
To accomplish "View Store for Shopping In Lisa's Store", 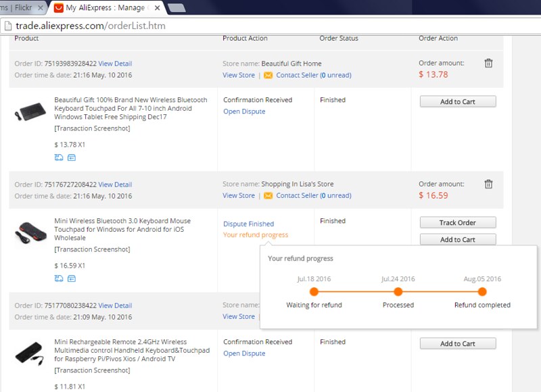I will (x=239, y=195).
